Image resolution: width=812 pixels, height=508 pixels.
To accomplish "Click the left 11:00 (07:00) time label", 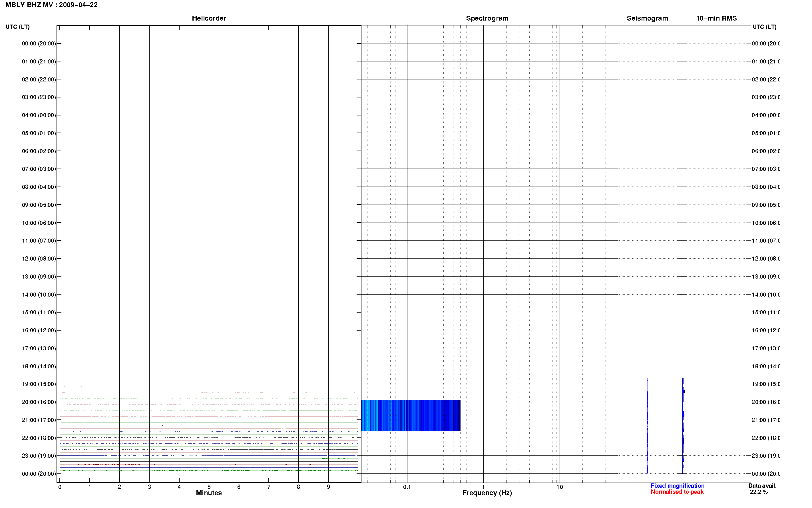I will (x=39, y=241).
